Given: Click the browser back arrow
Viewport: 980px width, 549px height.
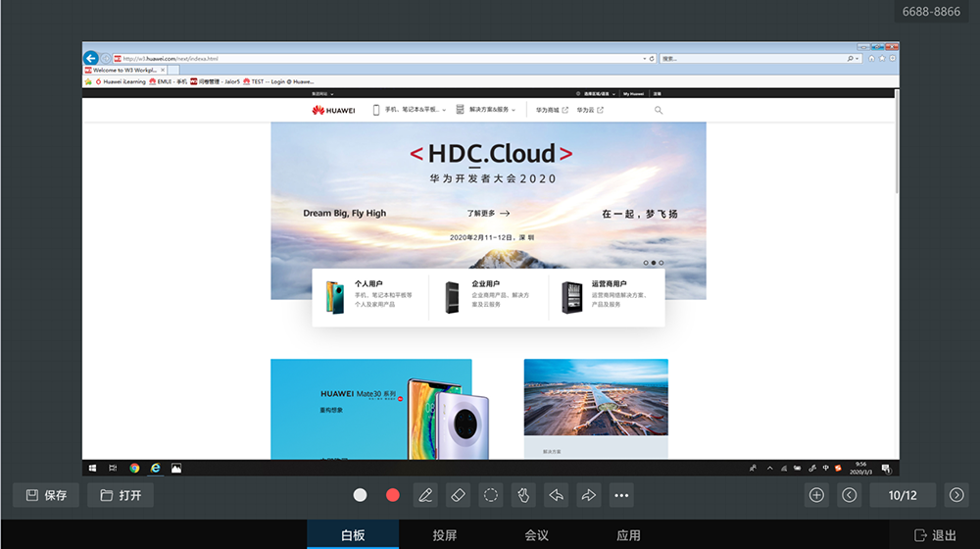Looking at the screenshot, I should 91,58.
